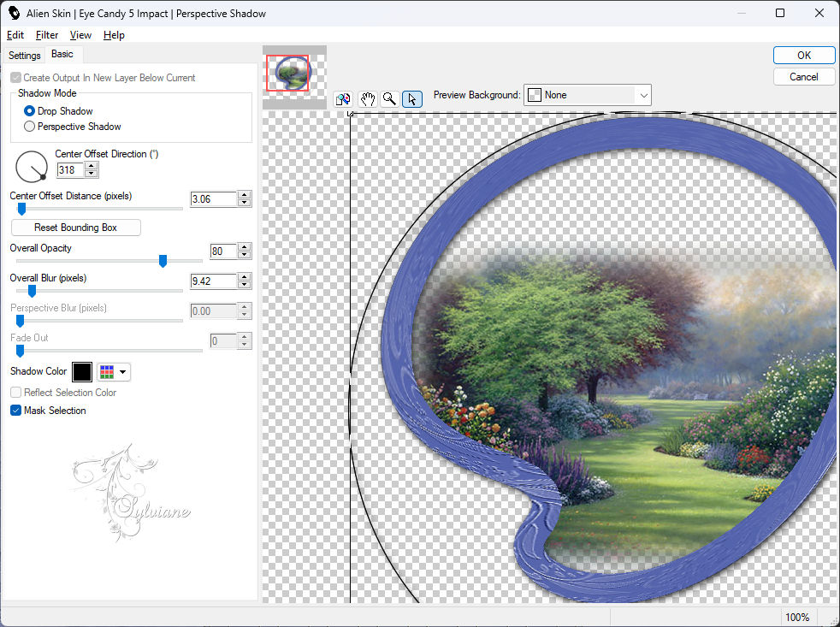Open the Filter menu
Viewport: 840px width, 627px height.
tap(47, 35)
